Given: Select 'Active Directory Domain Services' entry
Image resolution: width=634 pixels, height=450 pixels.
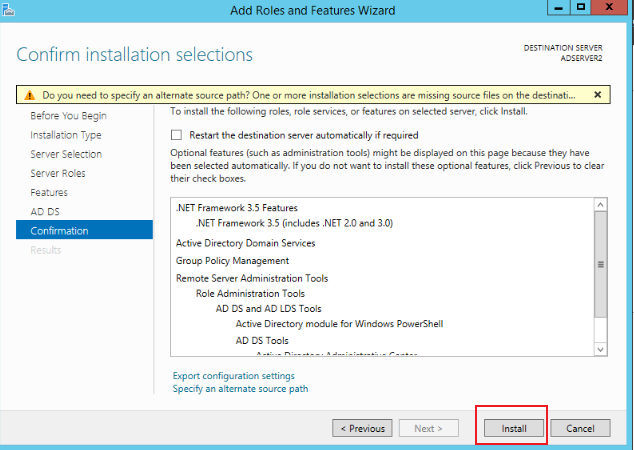Looking at the screenshot, I should point(245,243).
